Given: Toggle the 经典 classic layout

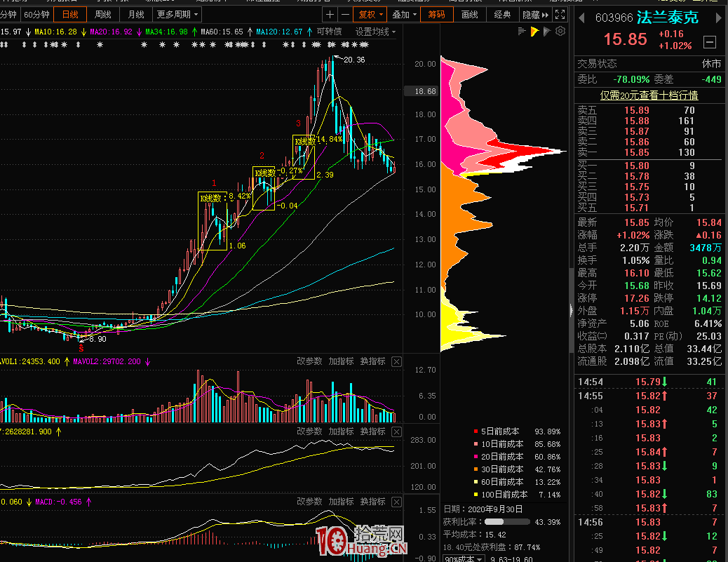Looking at the screenshot, I should coord(502,15).
